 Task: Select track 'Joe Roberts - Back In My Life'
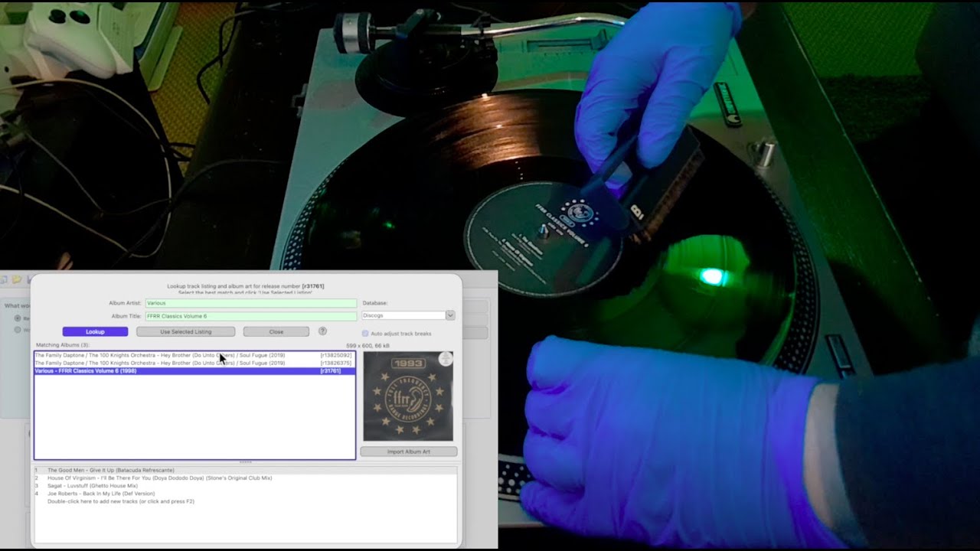pos(245,494)
